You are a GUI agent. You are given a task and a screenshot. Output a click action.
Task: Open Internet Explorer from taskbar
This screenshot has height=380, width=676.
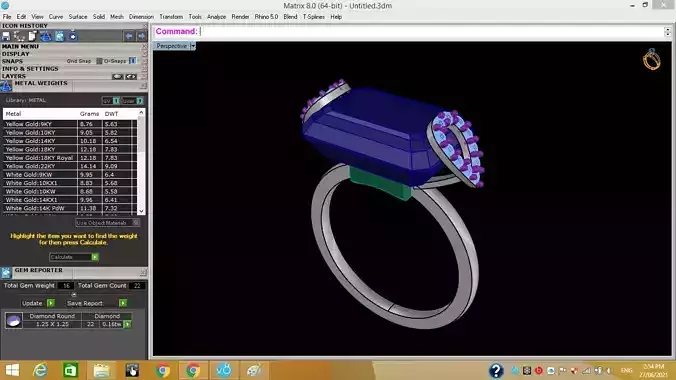pyautogui.click(x=41, y=370)
